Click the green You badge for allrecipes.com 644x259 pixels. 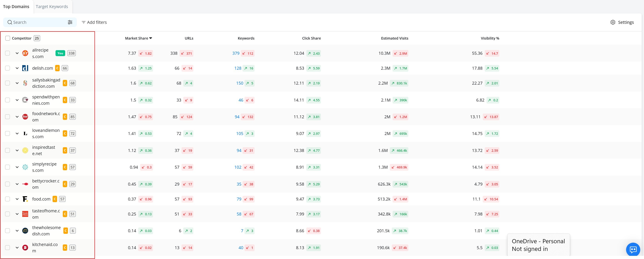click(60, 53)
